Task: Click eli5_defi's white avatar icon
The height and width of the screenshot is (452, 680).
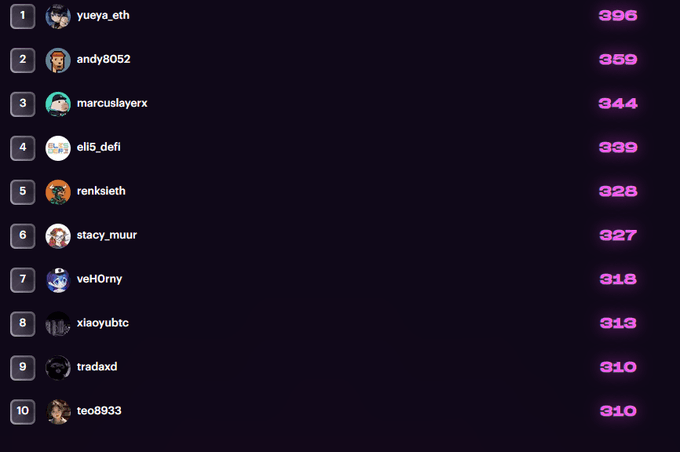Action: point(58,148)
